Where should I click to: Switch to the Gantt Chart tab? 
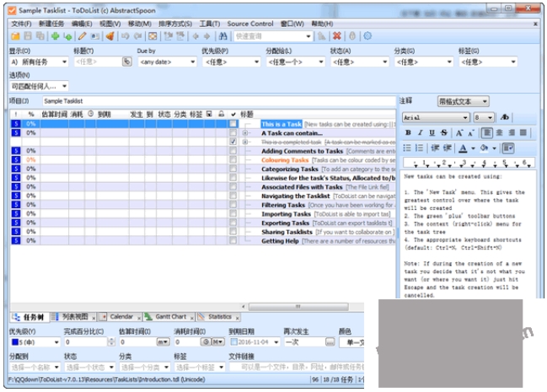click(x=170, y=317)
